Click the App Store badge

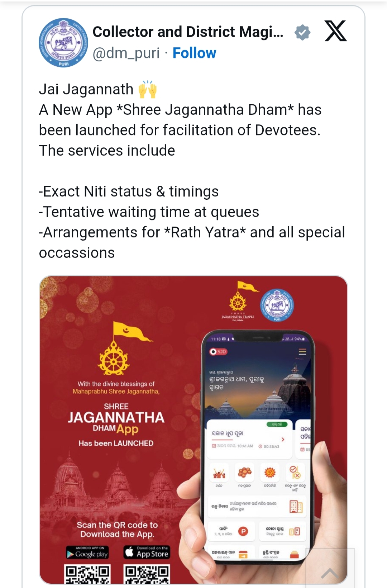147,553
